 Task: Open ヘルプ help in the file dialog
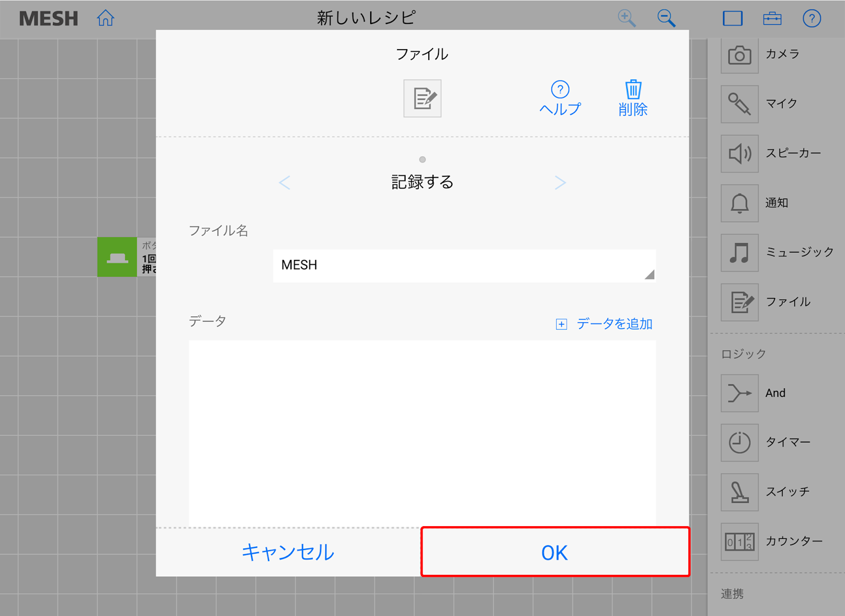click(560, 98)
